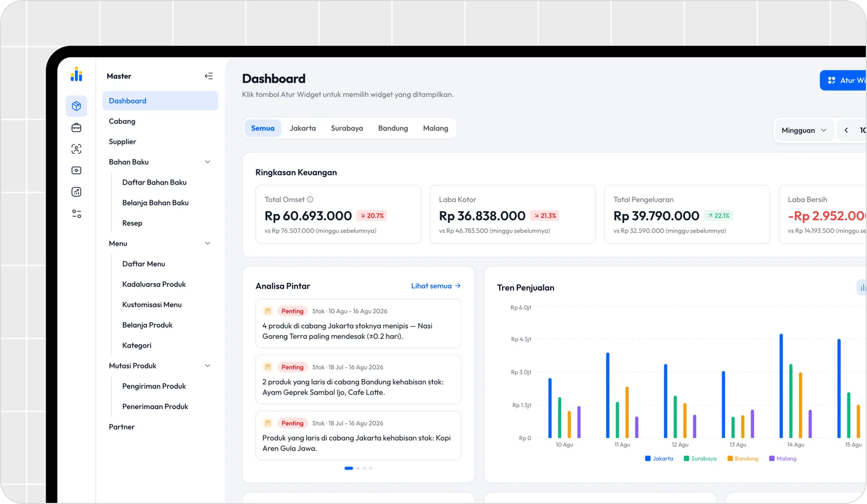The width and height of the screenshot is (867, 504).
Task: Toggle Surabaya series in chart legend
Action: coord(700,459)
